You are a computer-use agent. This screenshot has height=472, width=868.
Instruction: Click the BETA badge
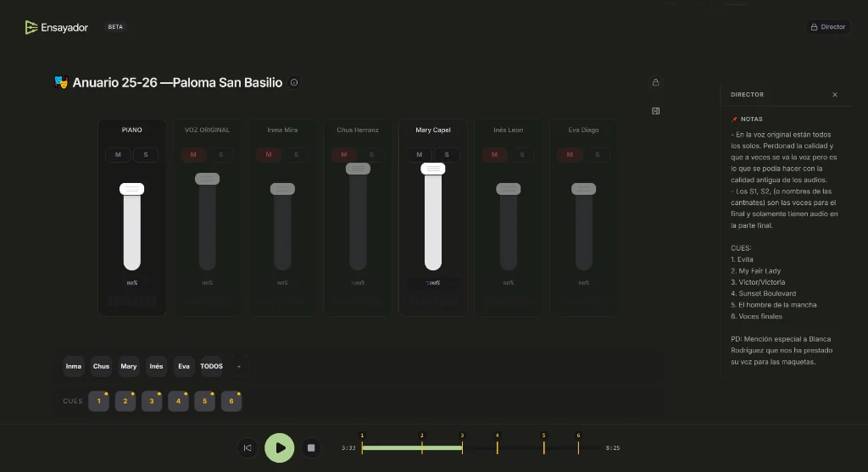pyautogui.click(x=115, y=26)
